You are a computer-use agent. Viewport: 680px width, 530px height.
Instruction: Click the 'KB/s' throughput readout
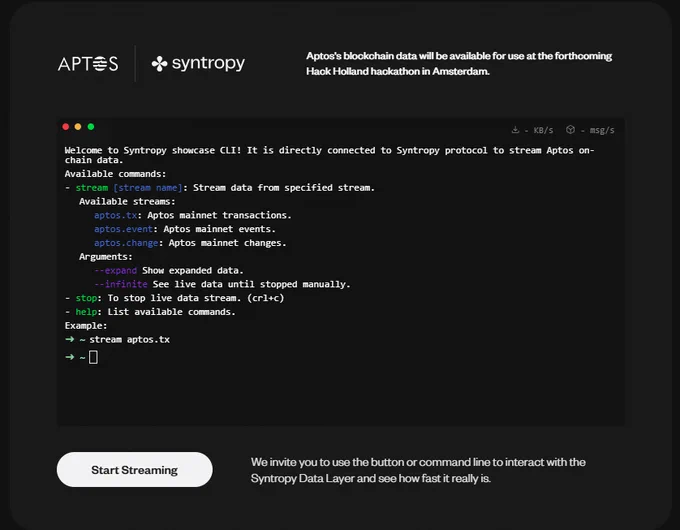543,130
